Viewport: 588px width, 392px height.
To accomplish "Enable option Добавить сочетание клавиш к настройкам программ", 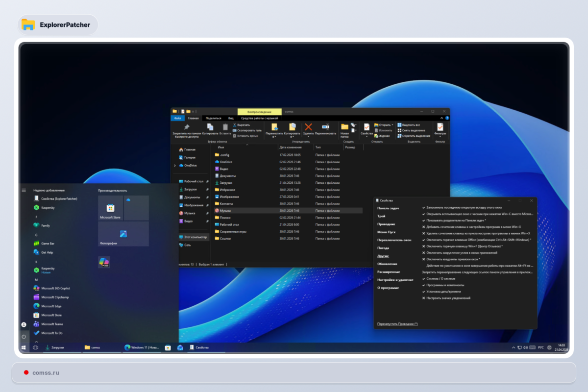I will [474, 227].
